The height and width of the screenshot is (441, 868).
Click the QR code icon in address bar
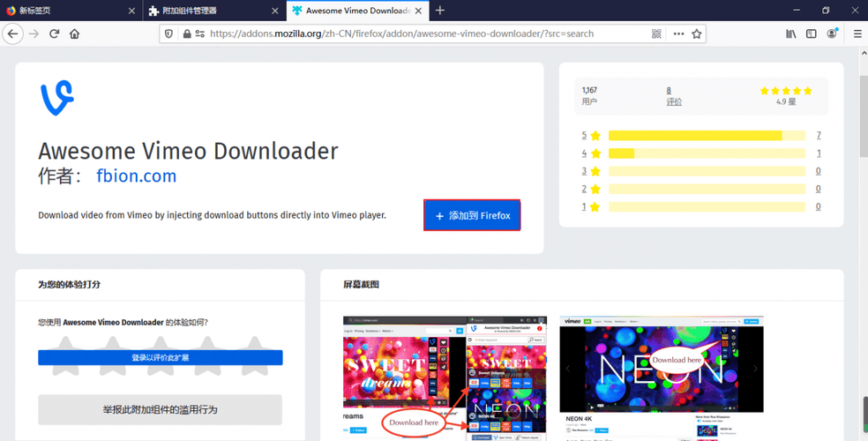(656, 34)
